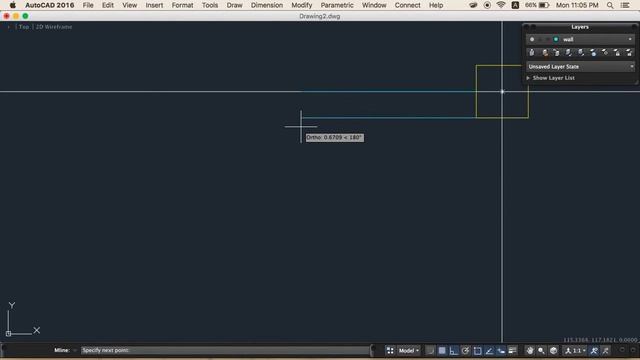This screenshot has height=360, width=640.
Task: Open the Edit menu
Action: pyautogui.click(x=108, y=5)
